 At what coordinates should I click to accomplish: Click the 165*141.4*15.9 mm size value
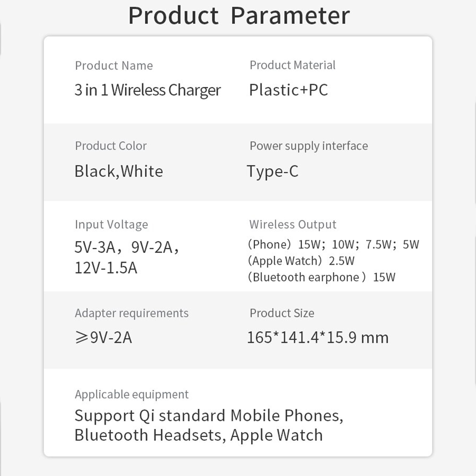(x=318, y=337)
